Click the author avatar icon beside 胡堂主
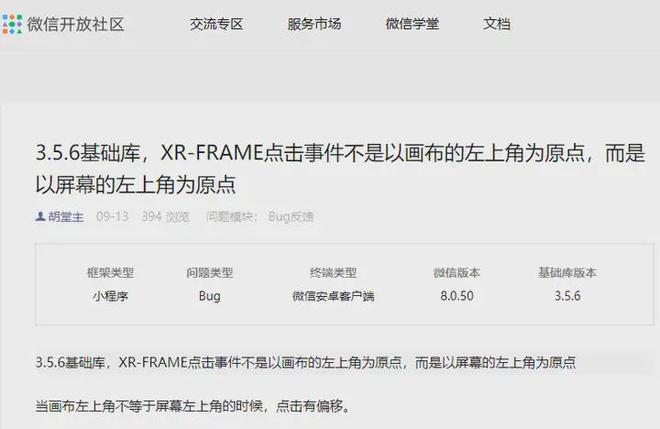 coord(40,216)
